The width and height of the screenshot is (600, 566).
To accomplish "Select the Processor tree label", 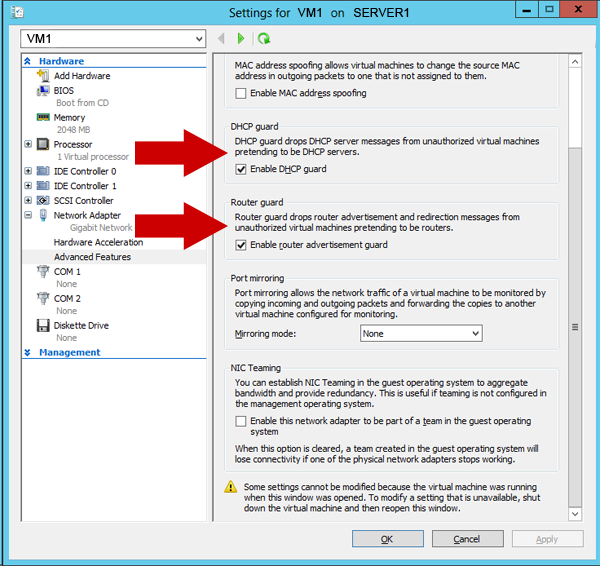I will [73, 144].
